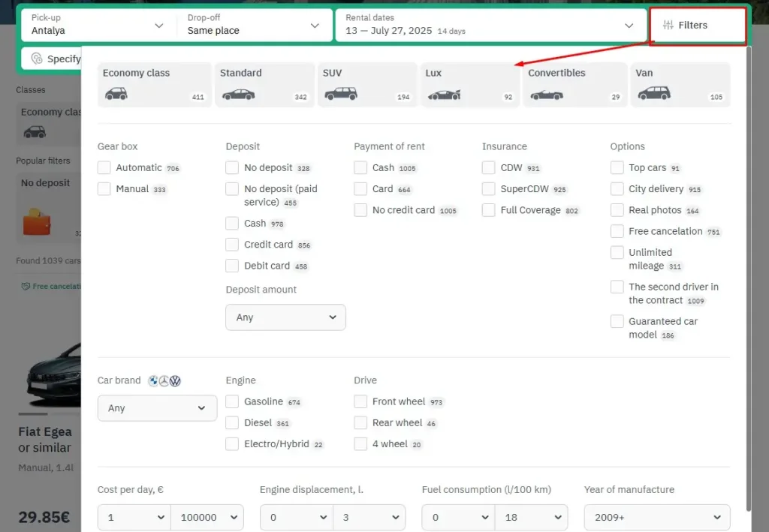
Task: Open minimum cost per day dropdown
Action: [x=134, y=517]
